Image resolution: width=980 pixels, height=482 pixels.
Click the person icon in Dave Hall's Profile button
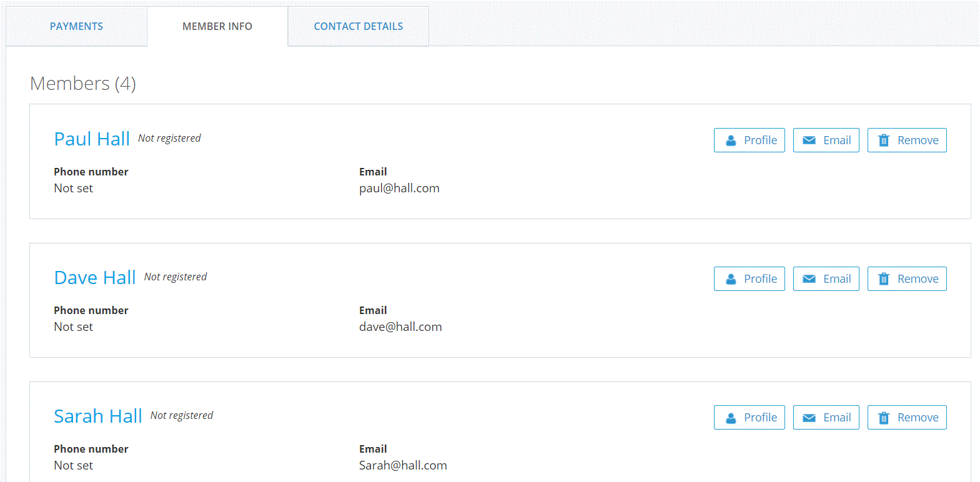[x=731, y=279]
